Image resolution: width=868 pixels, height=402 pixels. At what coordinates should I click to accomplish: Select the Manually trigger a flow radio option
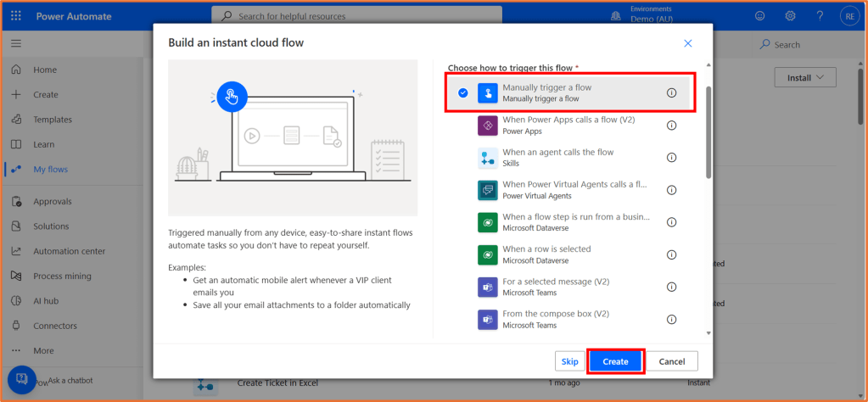click(463, 92)
